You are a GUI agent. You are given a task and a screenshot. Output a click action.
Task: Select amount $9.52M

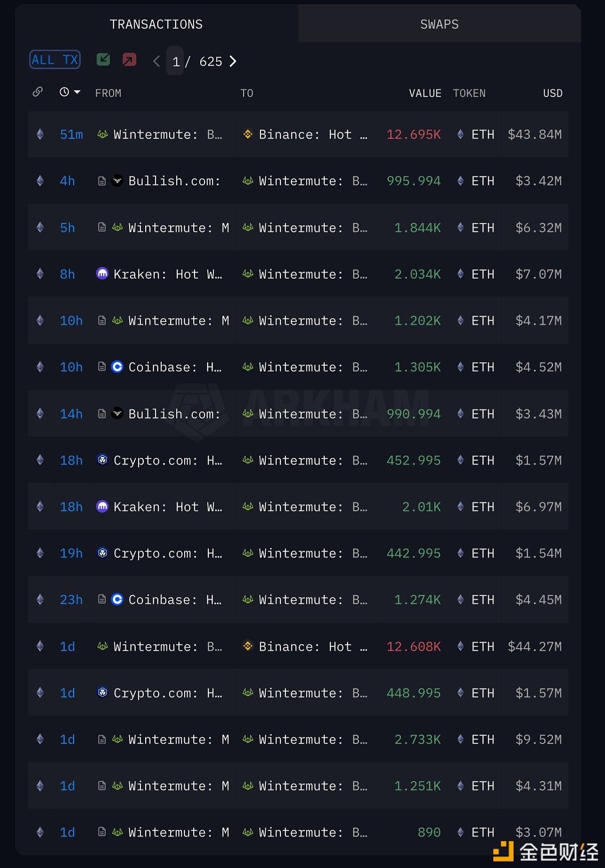(x=539, y=739)
